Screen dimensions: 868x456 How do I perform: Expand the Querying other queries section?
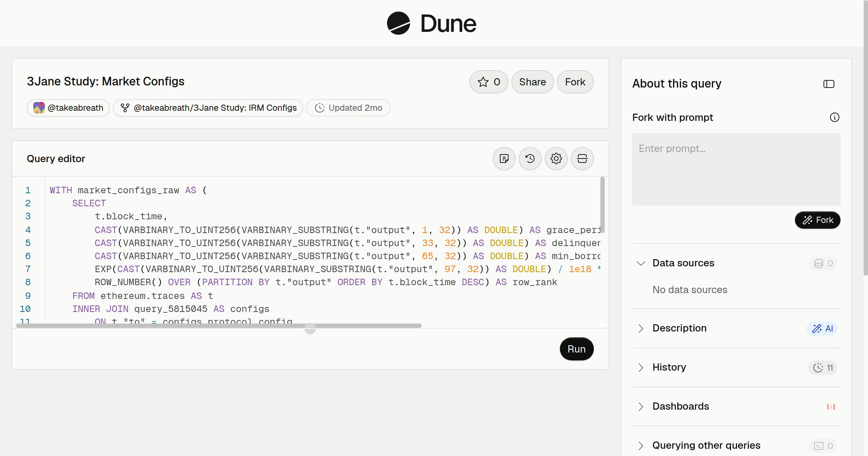641,446
